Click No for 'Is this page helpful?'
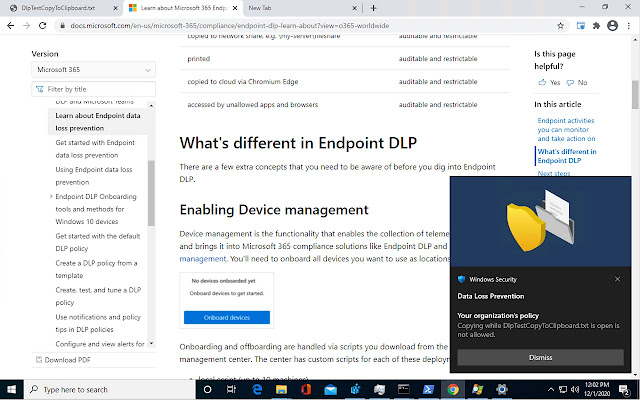The height and width of the screenshot is (400, 640). pos(577,82)
